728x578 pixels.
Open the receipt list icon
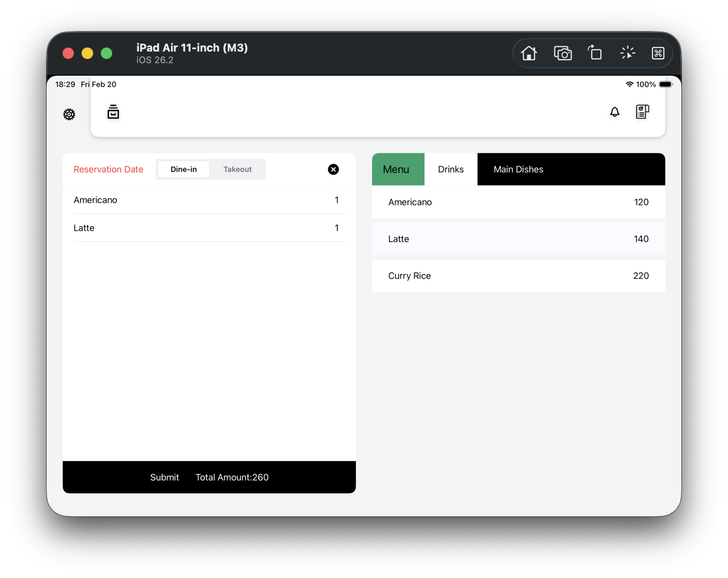(642, 112)
